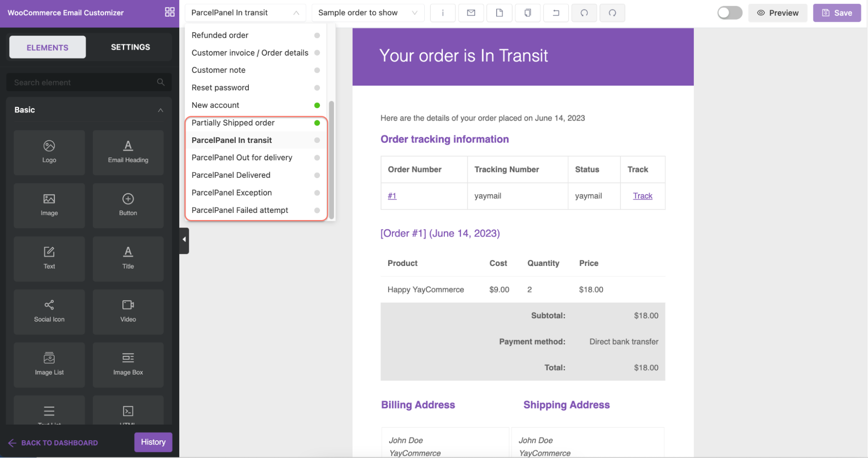Select the 'Order tracking information' title
The width and height of the screenshot is (868, 458).
click(445, 139)
